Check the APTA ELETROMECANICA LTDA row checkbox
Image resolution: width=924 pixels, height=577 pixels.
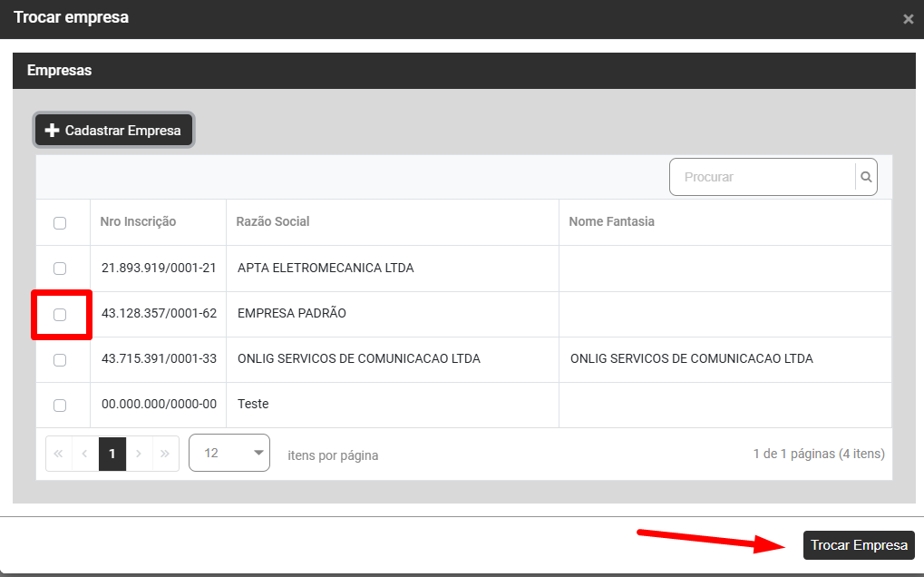point(60,269)
